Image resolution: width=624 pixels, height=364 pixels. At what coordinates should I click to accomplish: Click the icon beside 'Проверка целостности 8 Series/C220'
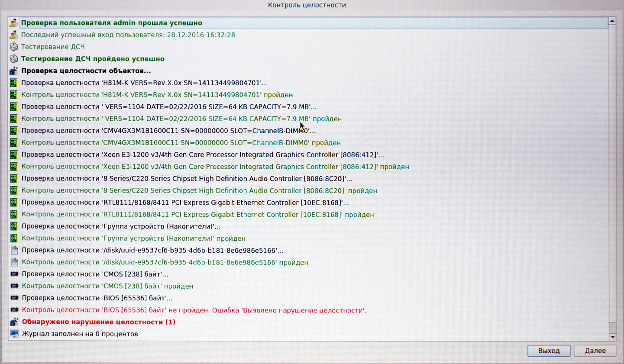13,178
